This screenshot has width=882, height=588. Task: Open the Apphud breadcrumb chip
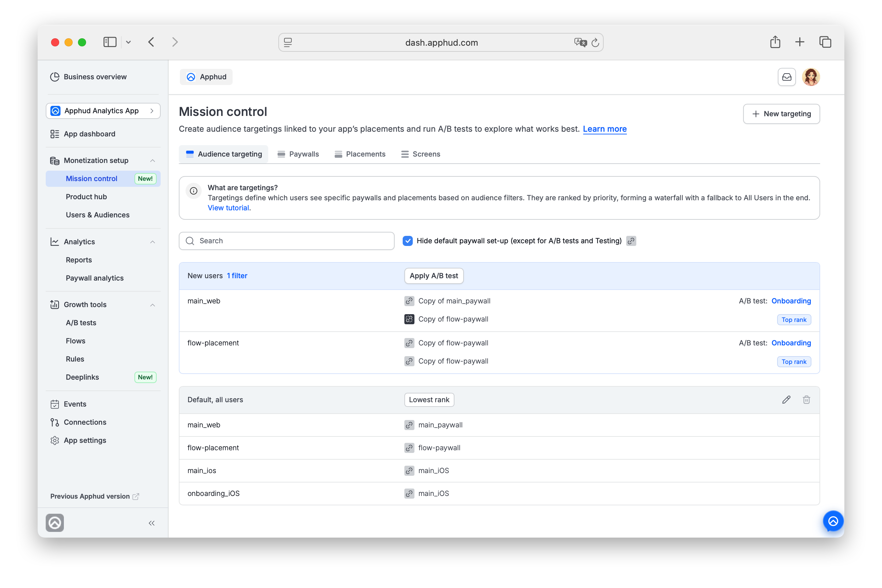click(206, 77)
